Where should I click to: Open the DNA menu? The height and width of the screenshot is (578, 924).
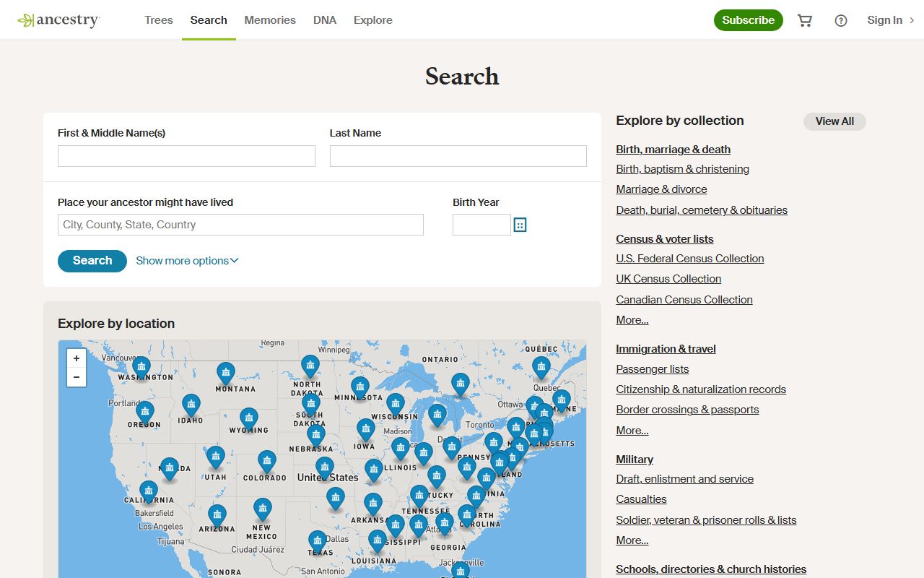click(x=325, y=20)
